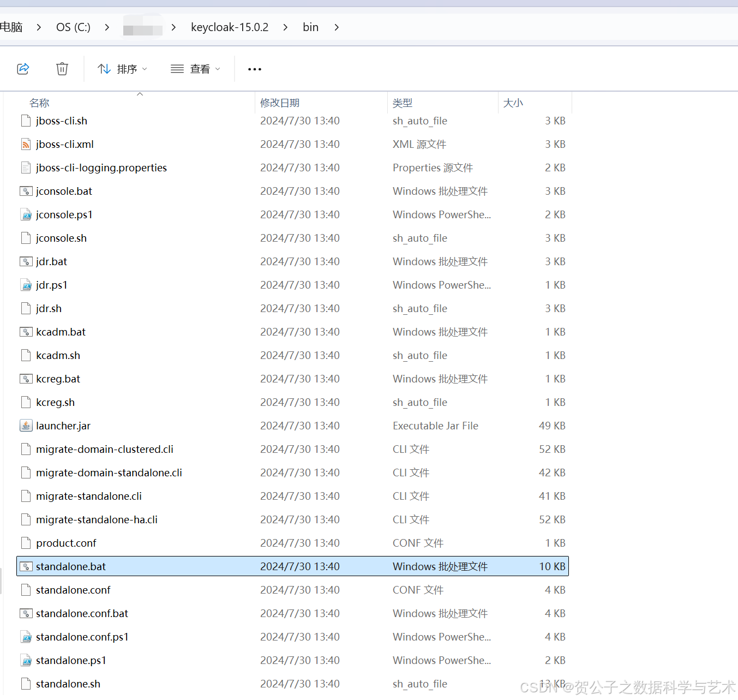
Task: Click the keycloak-15.0.2 breadcrumb
Action: (x=230, y=27)
